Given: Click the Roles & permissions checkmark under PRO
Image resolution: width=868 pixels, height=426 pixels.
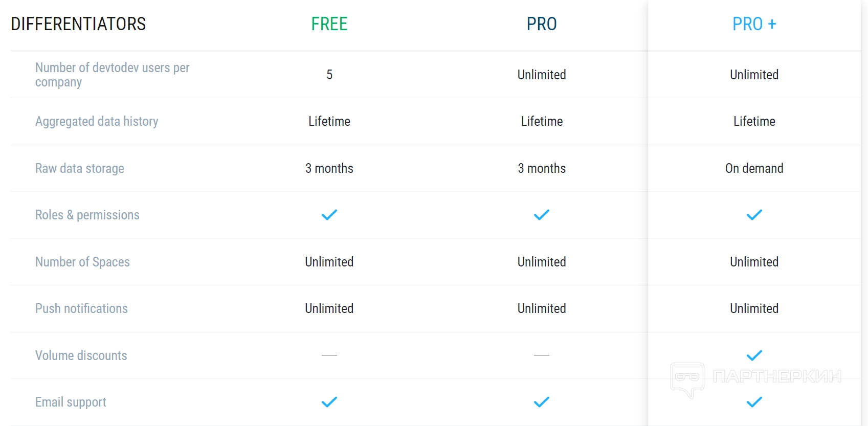Looking at the screenshot, I should click(x=542, y=215).
